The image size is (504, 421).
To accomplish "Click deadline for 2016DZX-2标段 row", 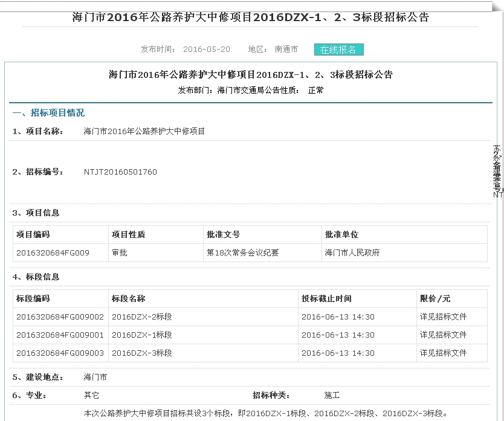I will [x=338, y=317].
